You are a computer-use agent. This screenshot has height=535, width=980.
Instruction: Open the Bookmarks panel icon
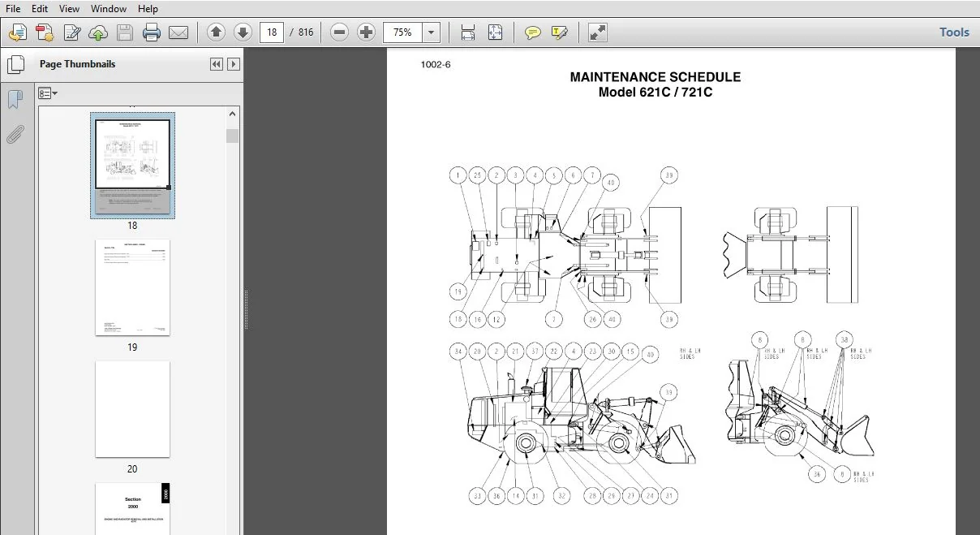(x=15, y=100)
